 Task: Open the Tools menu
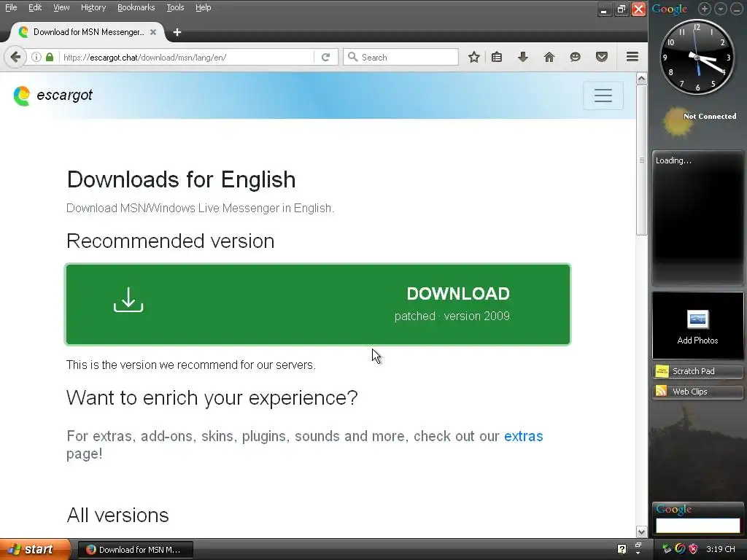tap(175, 7)
